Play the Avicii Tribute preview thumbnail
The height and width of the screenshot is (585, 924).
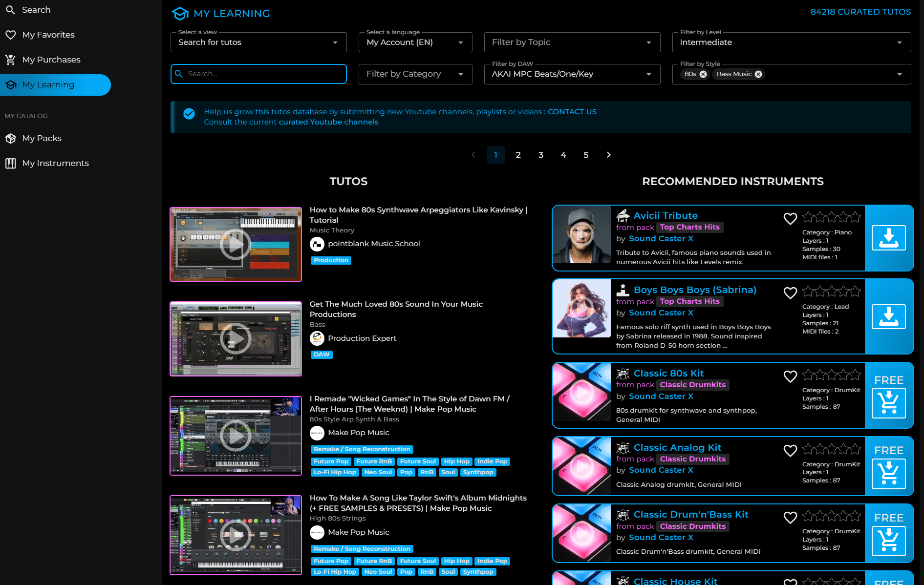[x=581, y=235]
